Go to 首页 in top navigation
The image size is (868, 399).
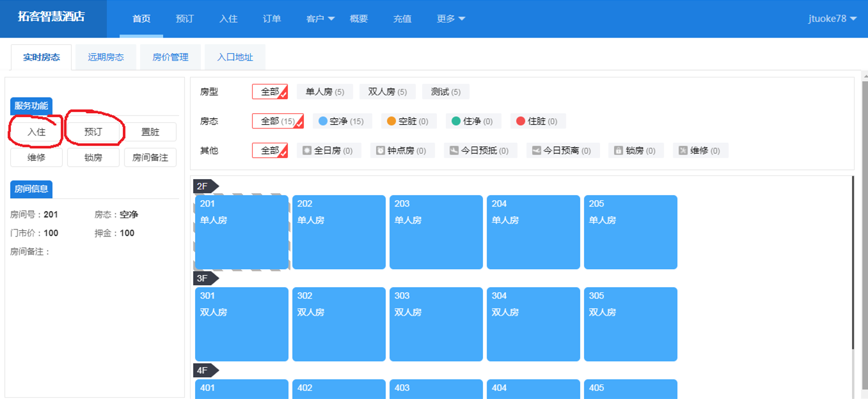pyautogui.click(x=141, y=19)
